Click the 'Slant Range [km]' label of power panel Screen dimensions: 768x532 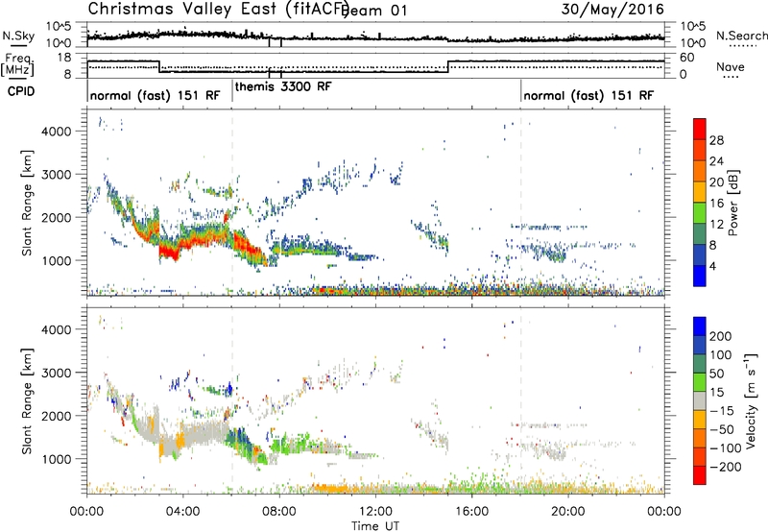pyautogui.click(x=27, y=203)
